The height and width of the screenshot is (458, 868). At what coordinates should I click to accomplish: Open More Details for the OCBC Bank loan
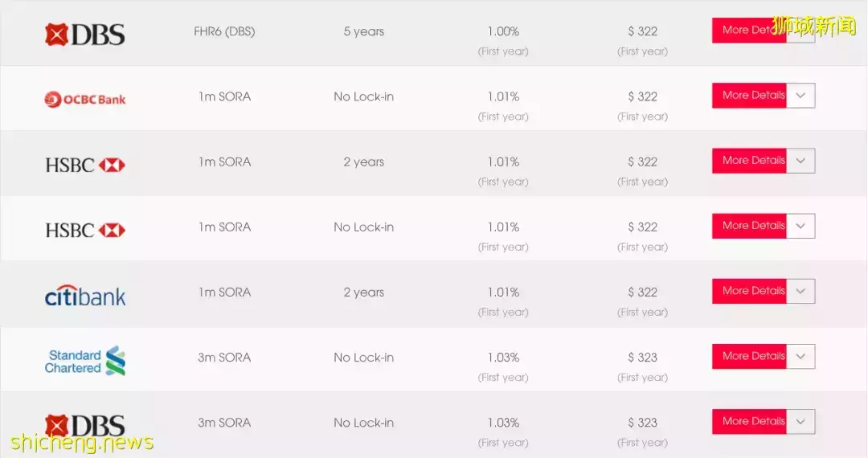(x=749, y=96)
